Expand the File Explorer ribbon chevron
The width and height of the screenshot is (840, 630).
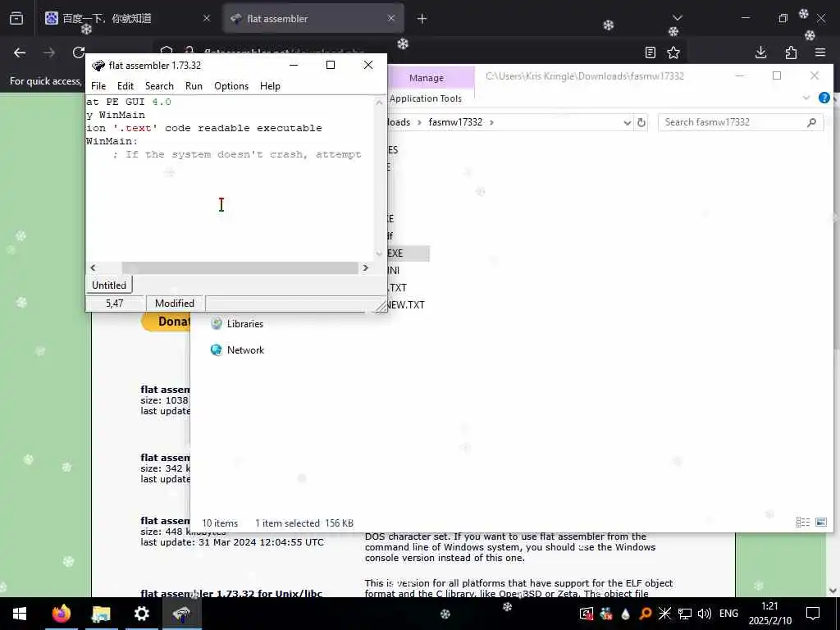click(x=806, y=98)
